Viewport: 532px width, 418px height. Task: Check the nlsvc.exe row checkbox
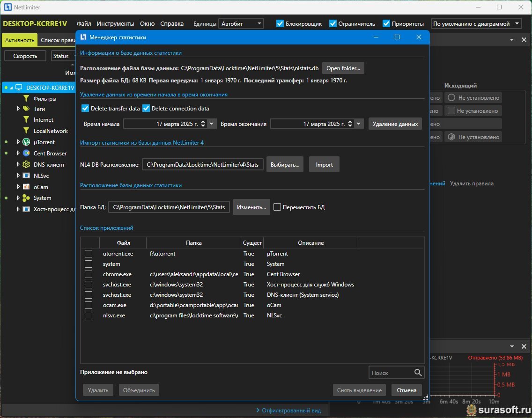89,315
